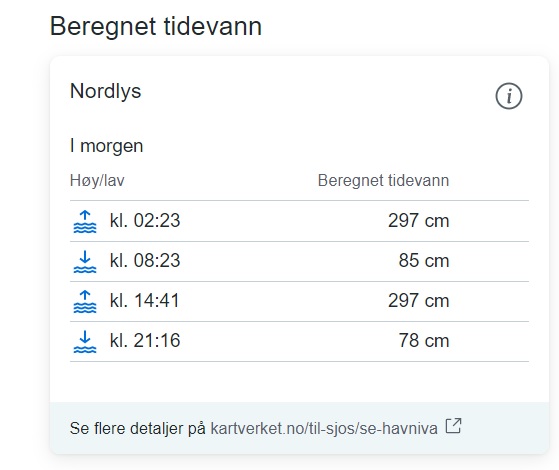Click the 85 cm tide value
Image resolution: width=559 pixels, height=470 pixels.
point(424,260)
